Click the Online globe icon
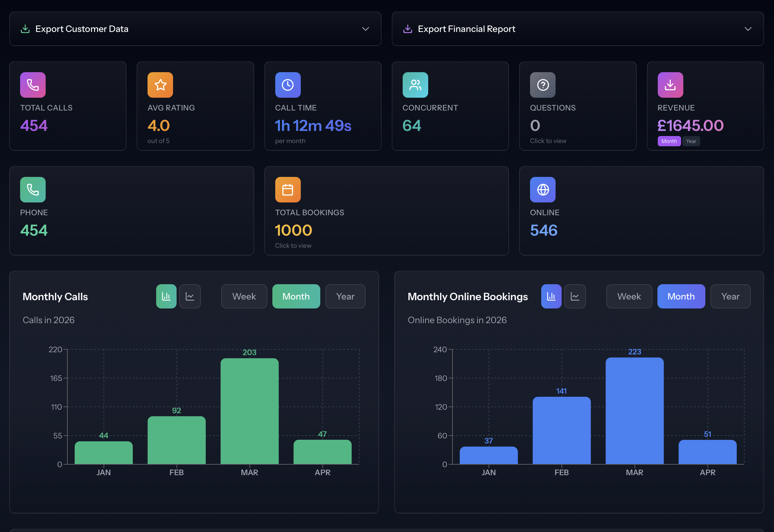This screenshot has height=532, width=774. click(543, 190)
